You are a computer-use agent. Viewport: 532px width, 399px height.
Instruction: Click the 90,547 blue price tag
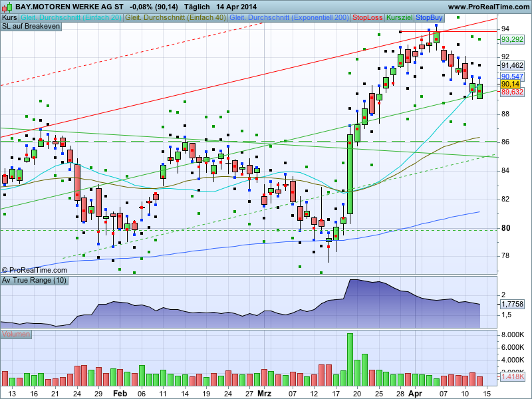(512, 76)
